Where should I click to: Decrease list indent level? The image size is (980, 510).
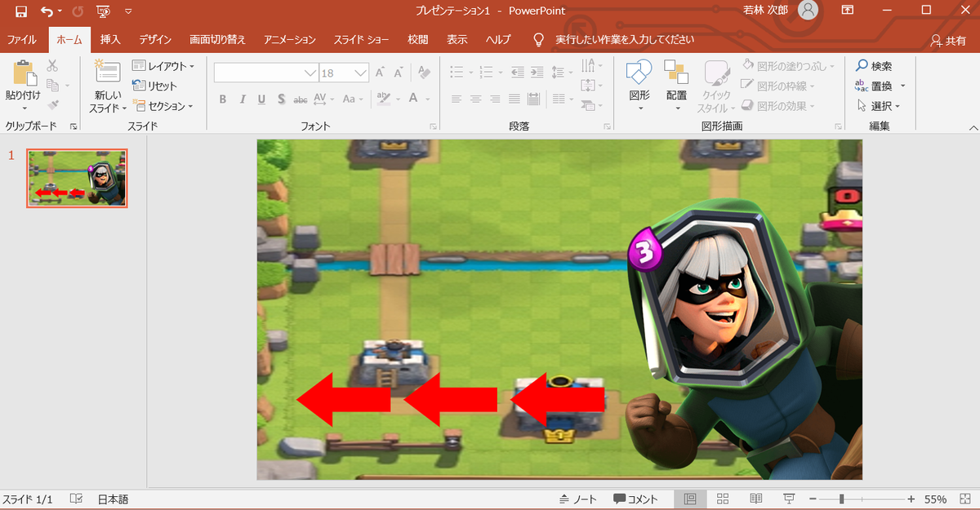(518, 72)
